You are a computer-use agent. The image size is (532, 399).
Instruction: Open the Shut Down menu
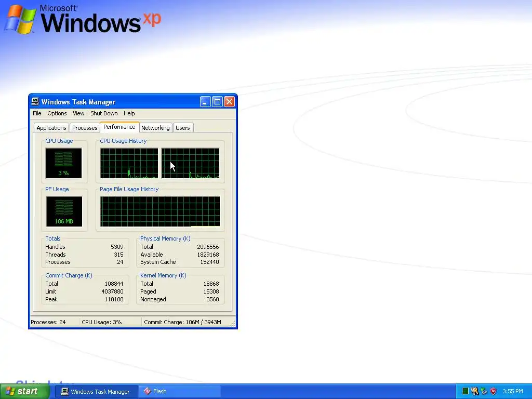(104, 113)
